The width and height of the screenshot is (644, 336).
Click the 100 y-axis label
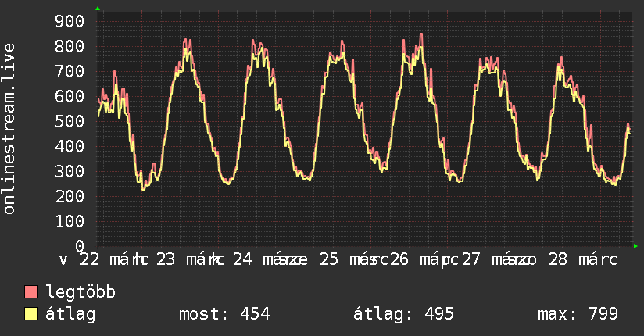click(70, 221)
